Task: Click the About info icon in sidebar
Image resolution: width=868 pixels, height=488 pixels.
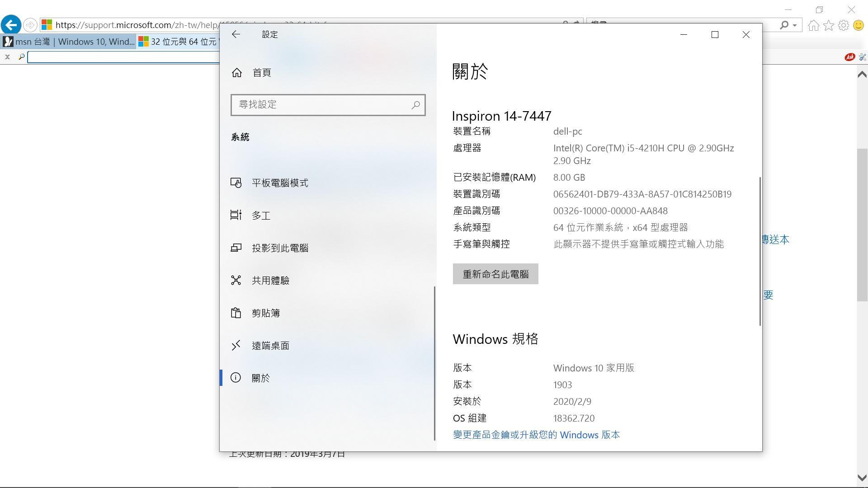Action: point(236,378)
